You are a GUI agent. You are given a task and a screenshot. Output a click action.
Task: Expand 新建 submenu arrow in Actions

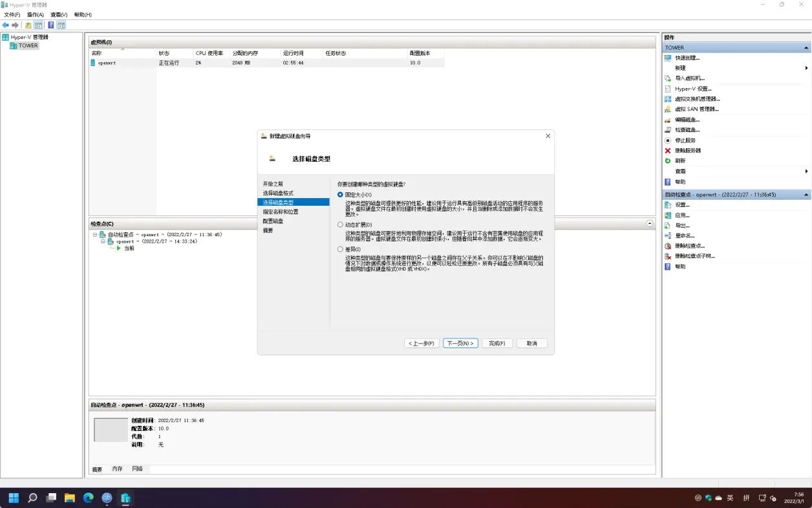(806, 68)
